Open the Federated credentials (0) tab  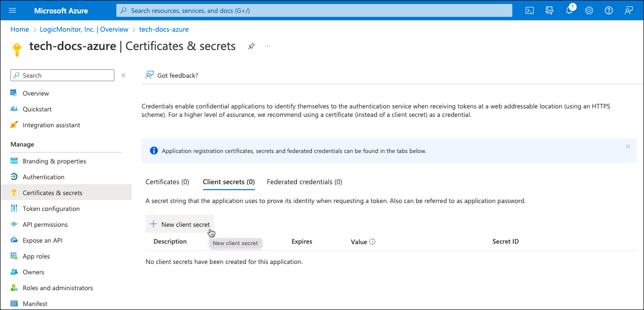(x=304, y=182)
